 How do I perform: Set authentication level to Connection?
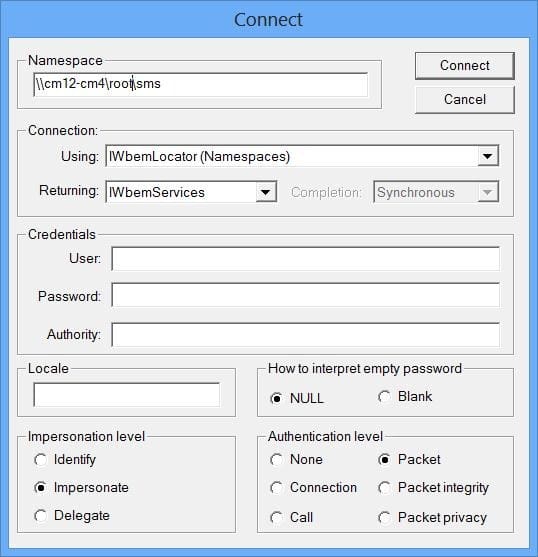point(313,487)
